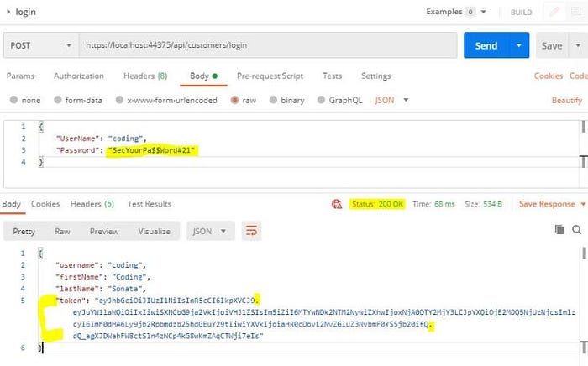
Task: Select the Preview response view
Action: [x=104, y=232]
